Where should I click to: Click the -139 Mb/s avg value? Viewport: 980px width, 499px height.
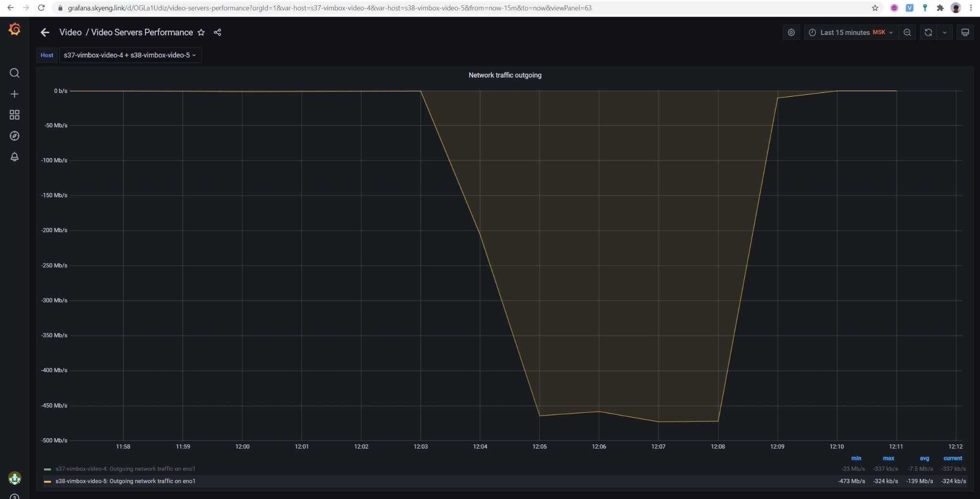[x=919, y=481]
